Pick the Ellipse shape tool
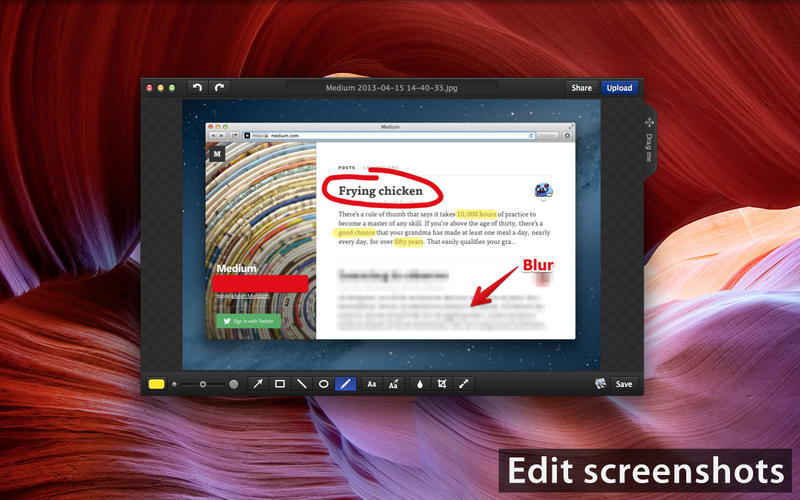The height and width of the screenshot is (500, 800). click(324, 383)
